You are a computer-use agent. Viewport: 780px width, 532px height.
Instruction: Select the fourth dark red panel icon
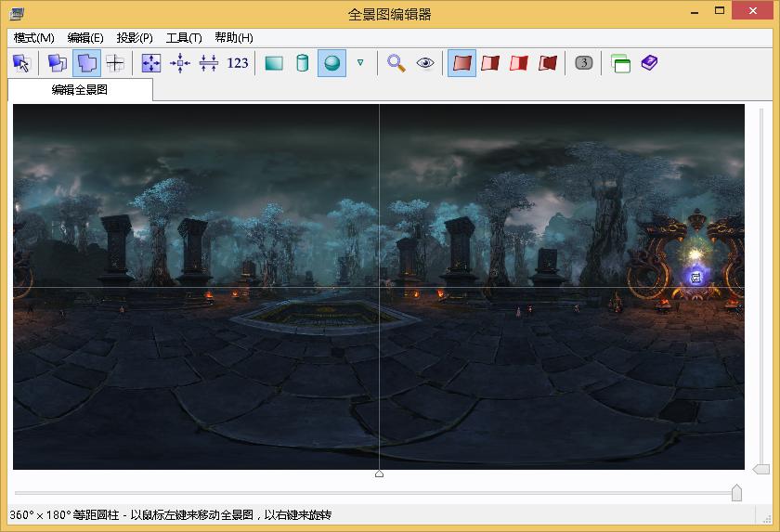tap(548, 63)
